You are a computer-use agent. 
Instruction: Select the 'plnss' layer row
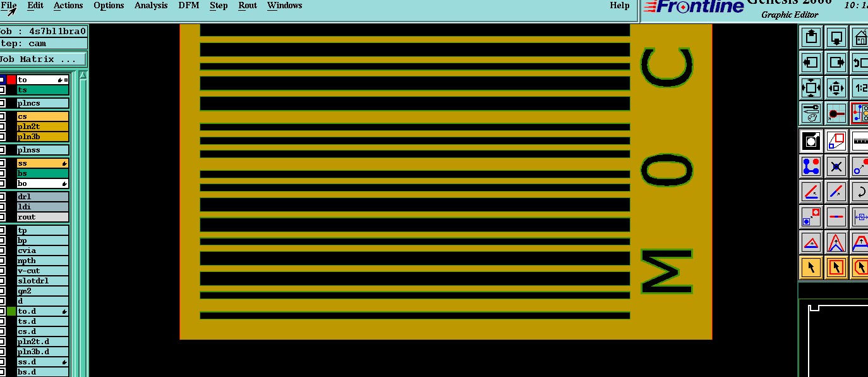(x=42, y=150)
